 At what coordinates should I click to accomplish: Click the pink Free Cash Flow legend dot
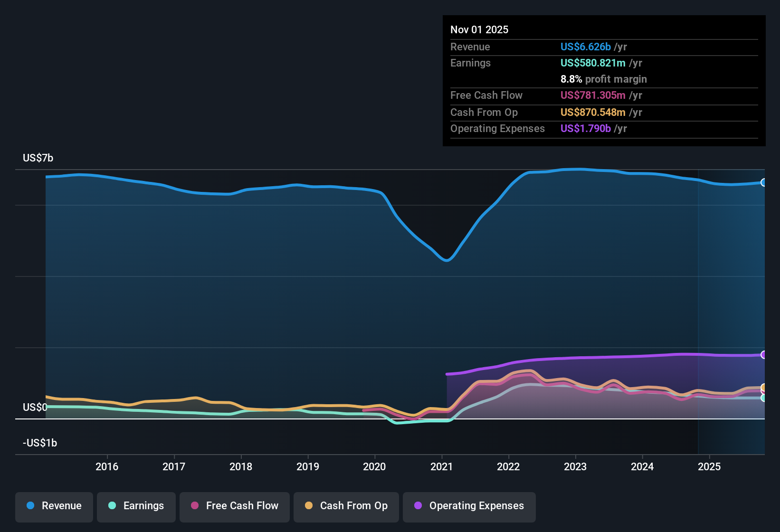(x=195, y=506)
